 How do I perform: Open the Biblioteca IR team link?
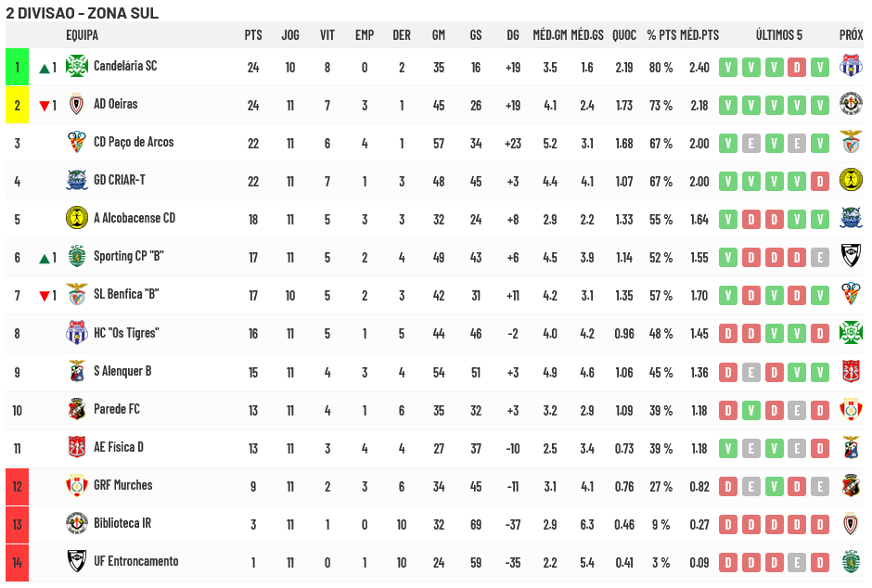pos(122,523)
